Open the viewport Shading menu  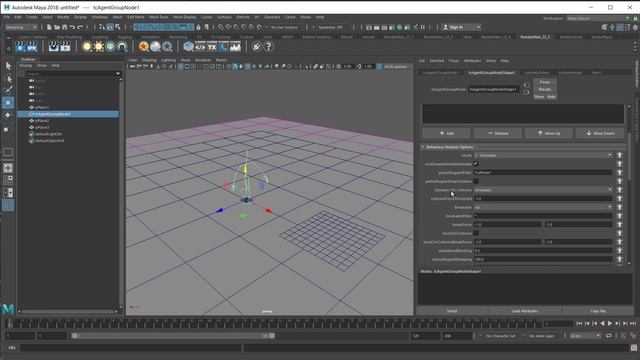(149, 60)
